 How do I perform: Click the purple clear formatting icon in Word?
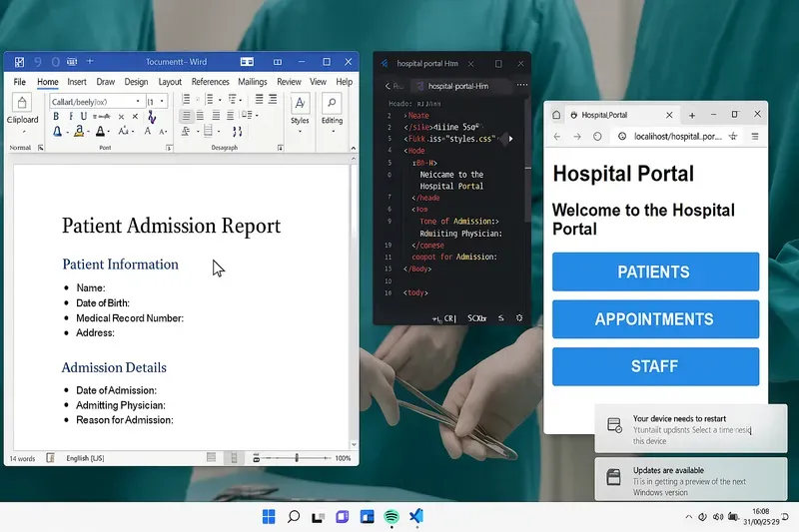pos(152,118)
